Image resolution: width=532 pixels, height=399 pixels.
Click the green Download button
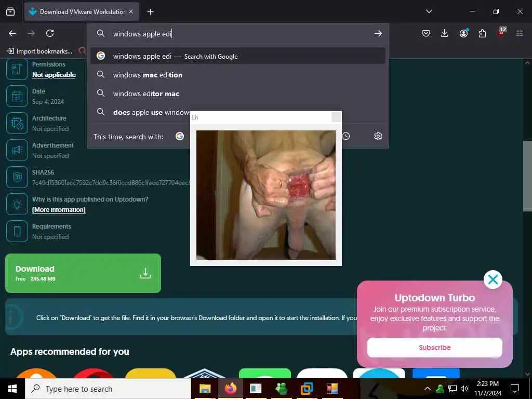[x=83, y=273]
